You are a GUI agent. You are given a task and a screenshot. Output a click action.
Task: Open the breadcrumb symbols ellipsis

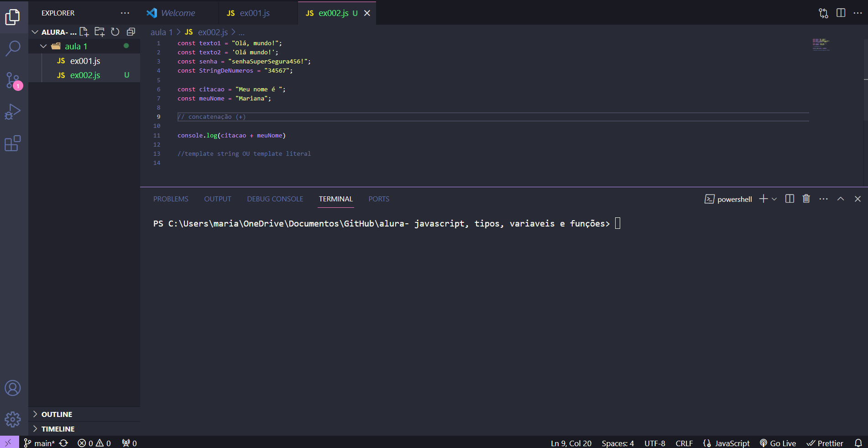[x=241, y=32]
